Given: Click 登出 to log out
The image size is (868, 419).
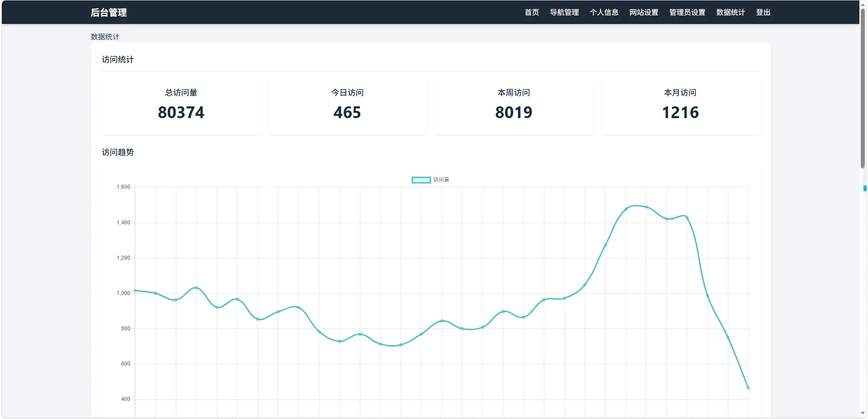Looking at the screenshot, I should [763, 12].
